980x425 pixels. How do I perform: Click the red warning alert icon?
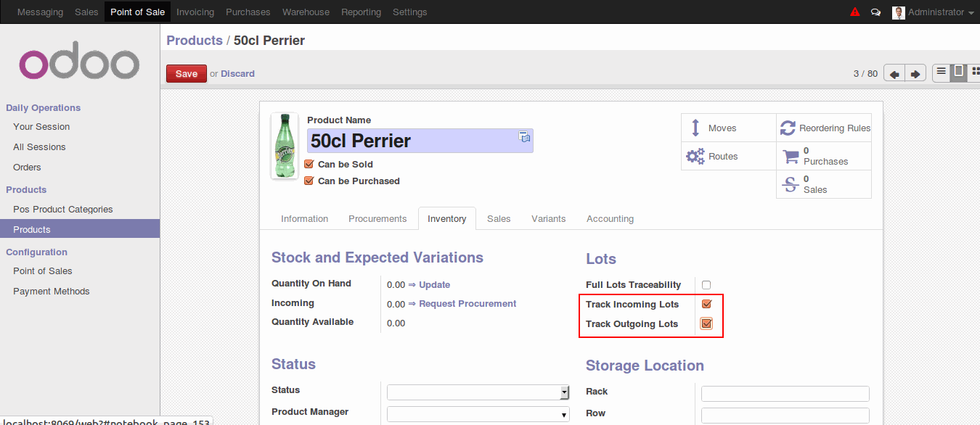coord(855,12)
